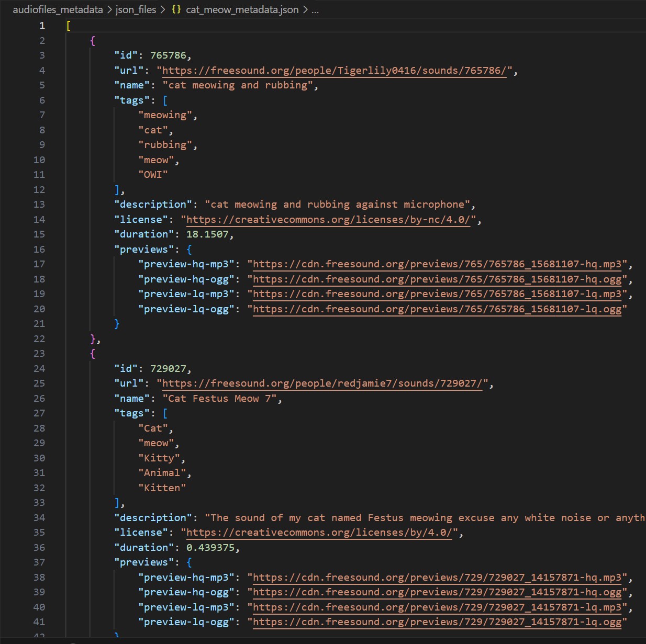
Task: Click the "Cat Festus Meow 7" name value
Action: [x=219, y=399]
